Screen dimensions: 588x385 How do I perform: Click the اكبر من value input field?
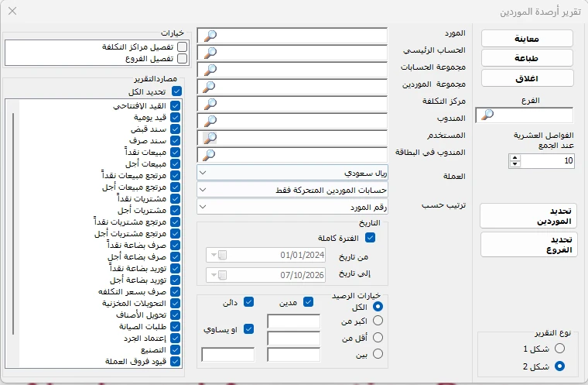pyautogui.click(x=294, y=321)
